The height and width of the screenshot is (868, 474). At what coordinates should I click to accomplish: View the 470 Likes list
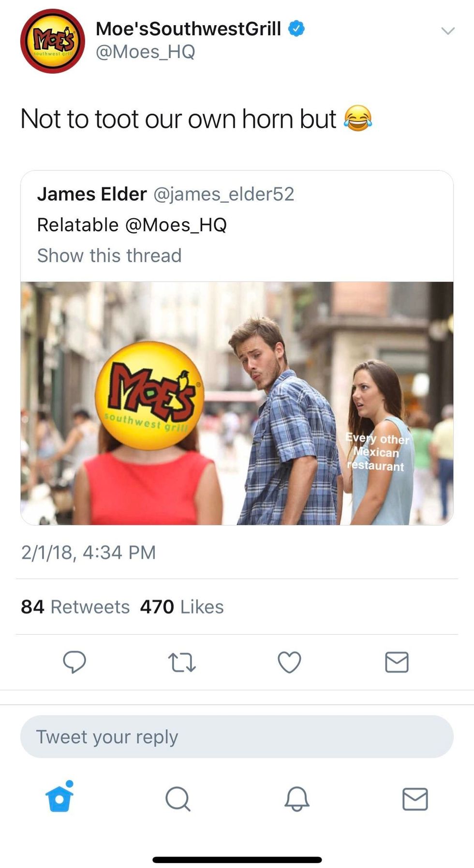[182, 607]
